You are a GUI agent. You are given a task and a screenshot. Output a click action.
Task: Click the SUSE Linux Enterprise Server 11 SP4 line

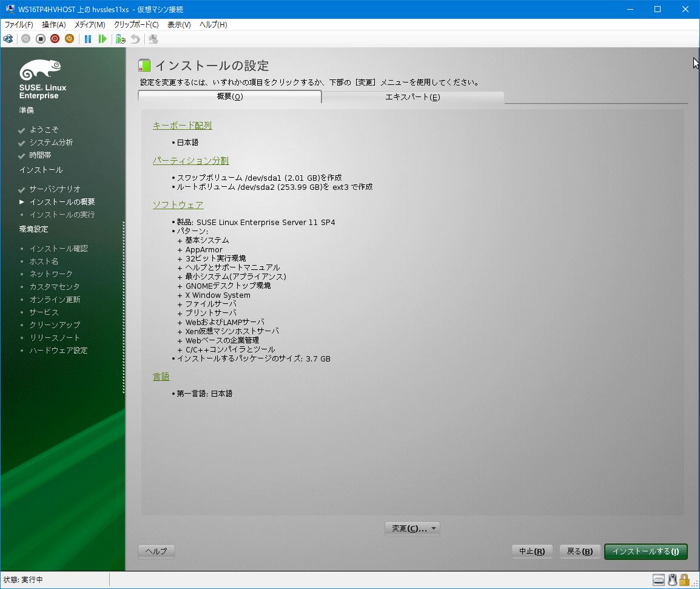tap(256, 223)
